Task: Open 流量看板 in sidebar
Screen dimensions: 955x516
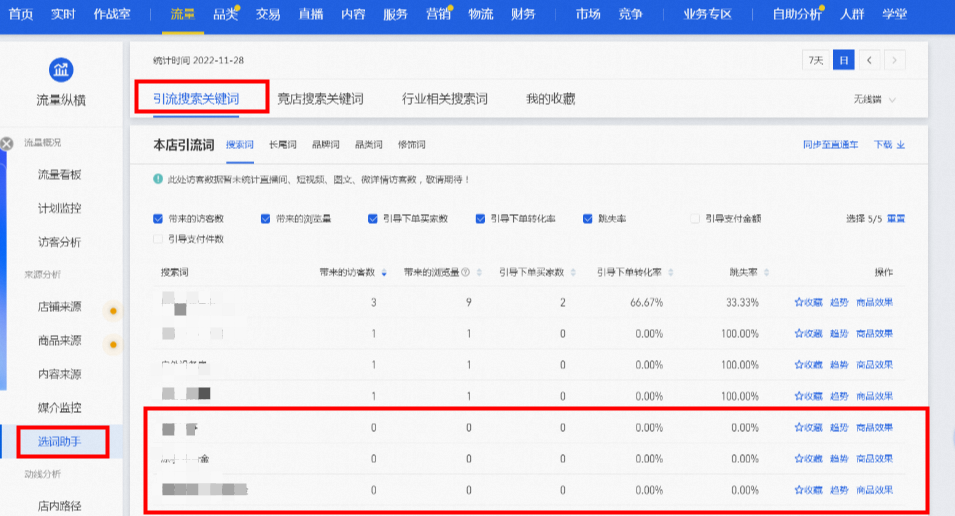Action: pyautogui.click(x=60, y=175)
